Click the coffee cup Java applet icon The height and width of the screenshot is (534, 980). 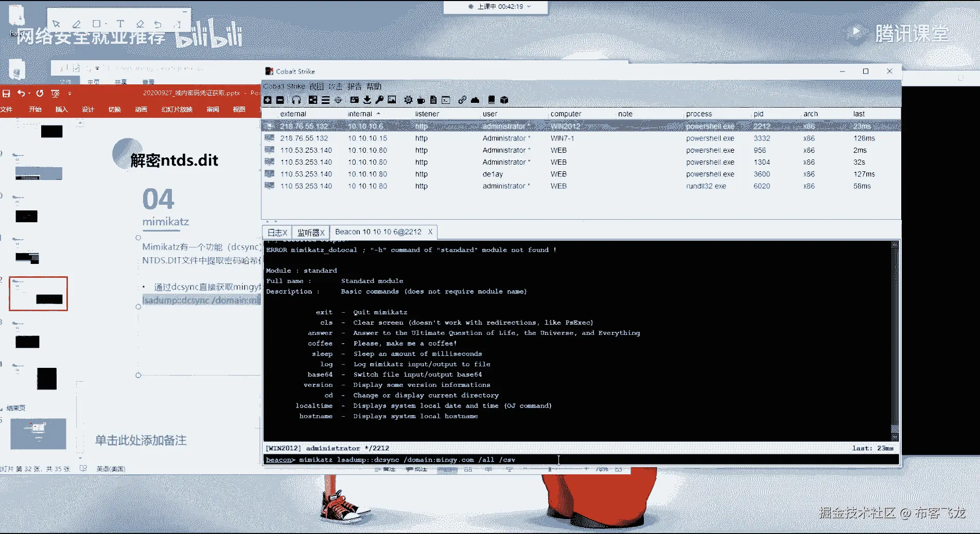click(421, 100)
